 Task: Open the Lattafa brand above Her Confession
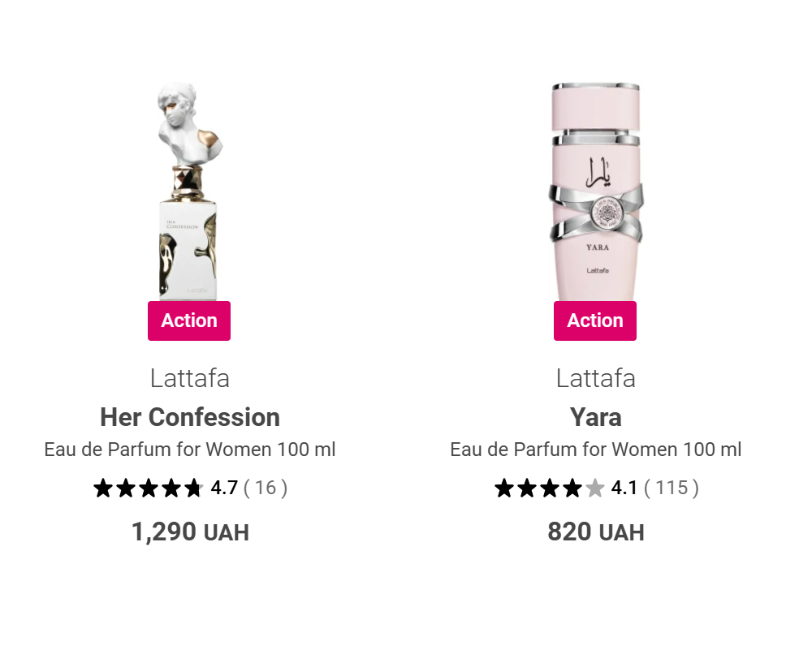(189, 378)
